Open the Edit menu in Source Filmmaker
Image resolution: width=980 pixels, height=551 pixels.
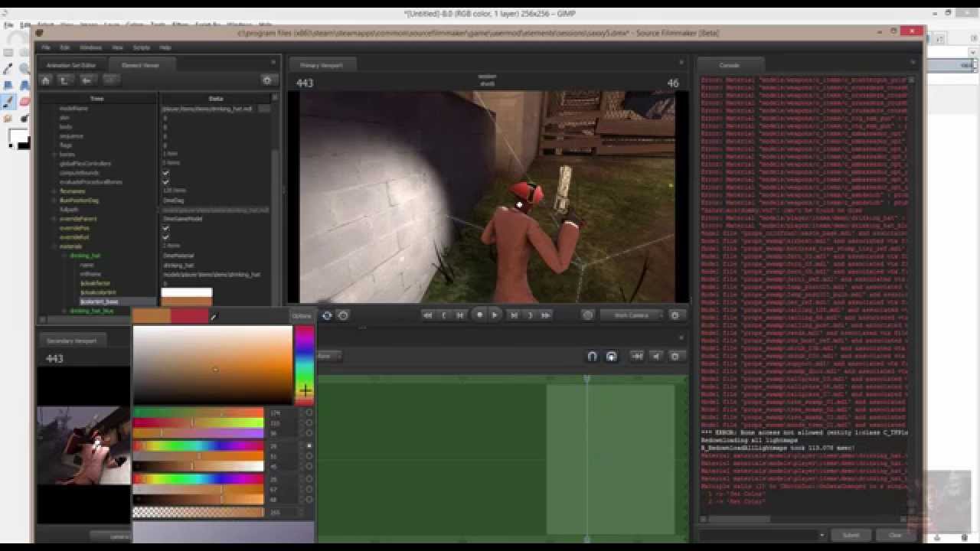pyautogui.click(x=65, y=47)
